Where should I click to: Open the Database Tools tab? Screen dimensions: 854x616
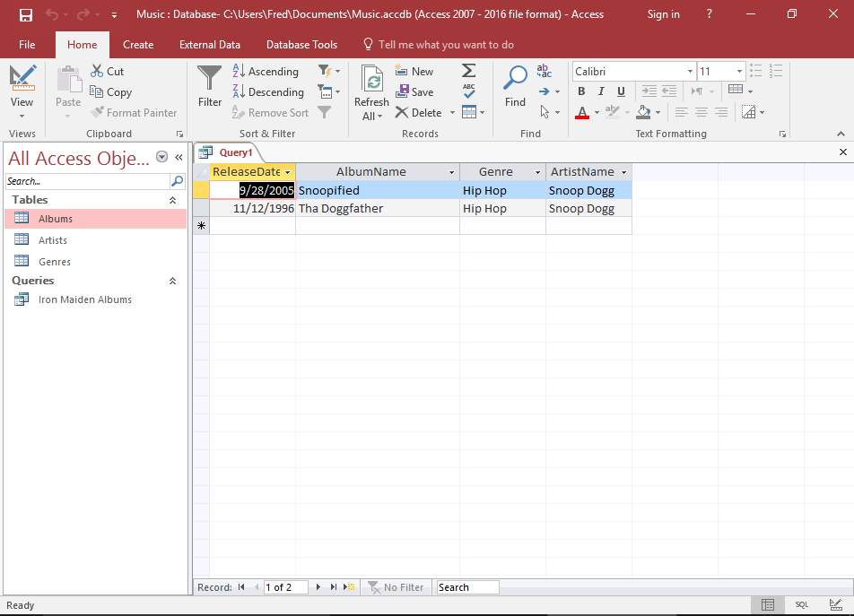[301, 45]
